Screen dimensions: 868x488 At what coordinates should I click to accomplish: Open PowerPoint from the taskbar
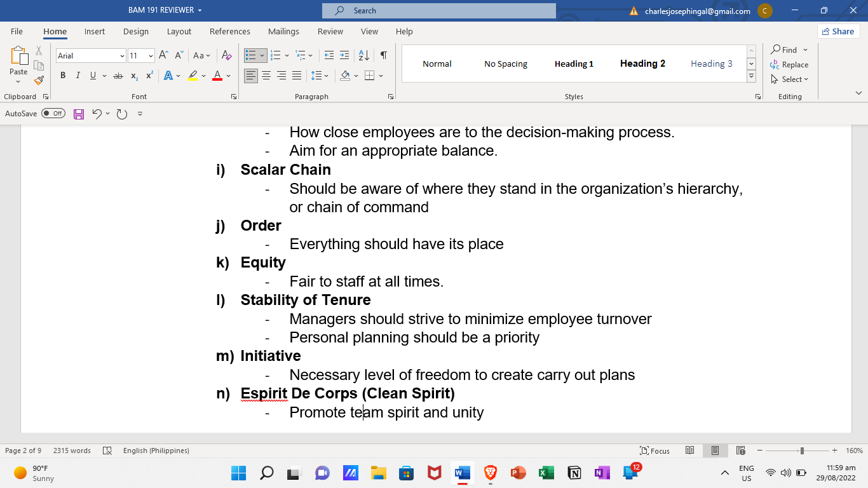519,473
